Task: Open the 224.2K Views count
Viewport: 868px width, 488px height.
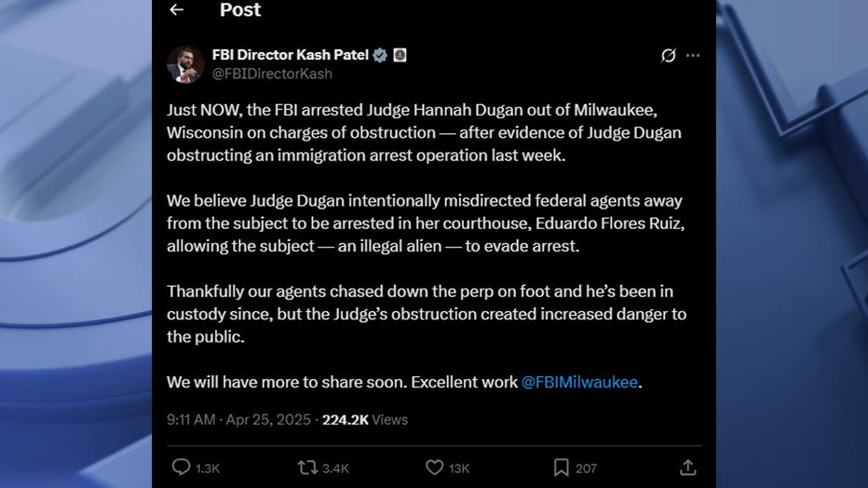Action: point(365,420)
